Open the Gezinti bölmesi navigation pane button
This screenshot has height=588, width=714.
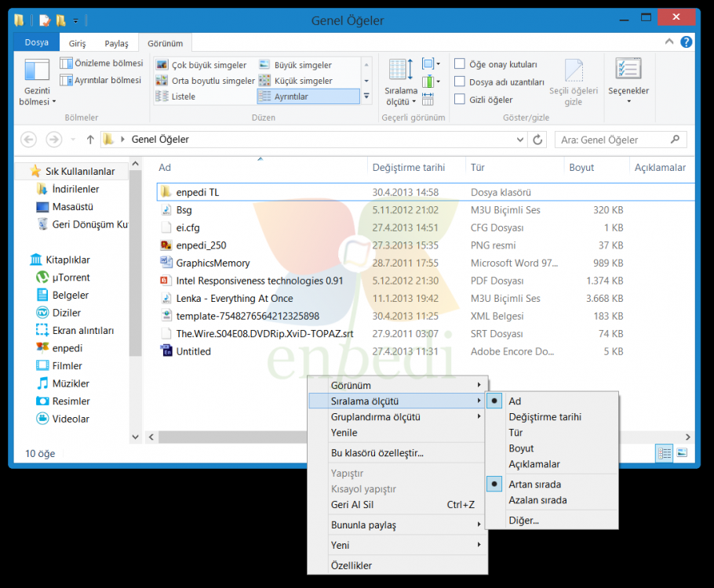[x=37, y=82]
